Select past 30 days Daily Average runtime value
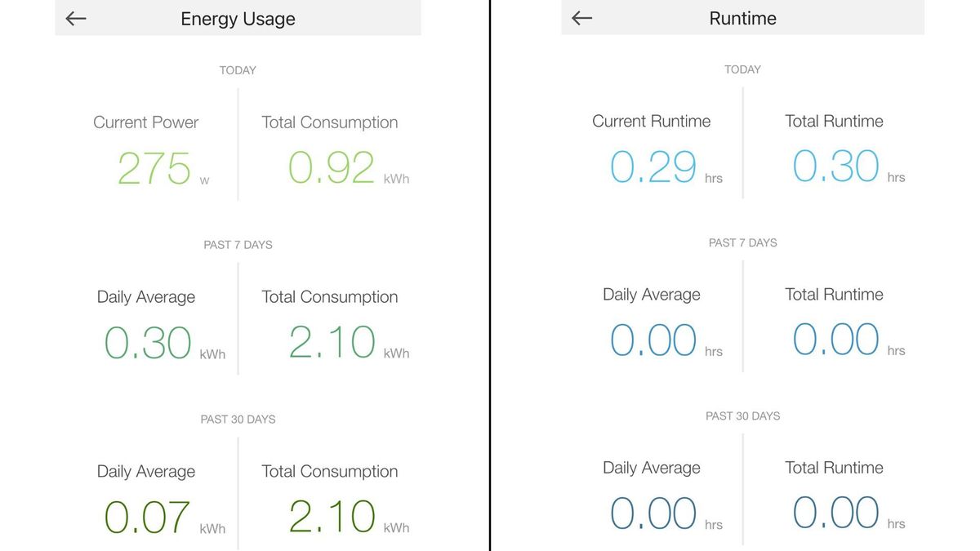Image resolution: width=980 pixels, height=551 pixels. (653, 513)
